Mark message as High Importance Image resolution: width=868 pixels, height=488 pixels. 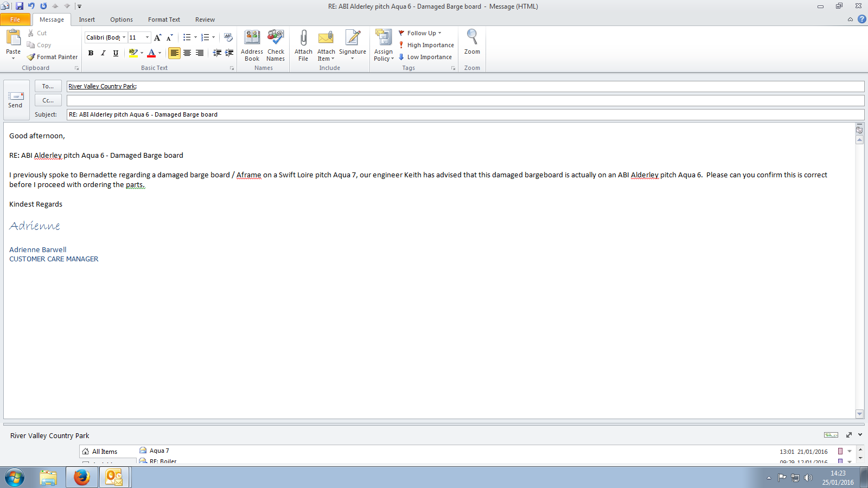pyautogui.click(x=426, y=45)
